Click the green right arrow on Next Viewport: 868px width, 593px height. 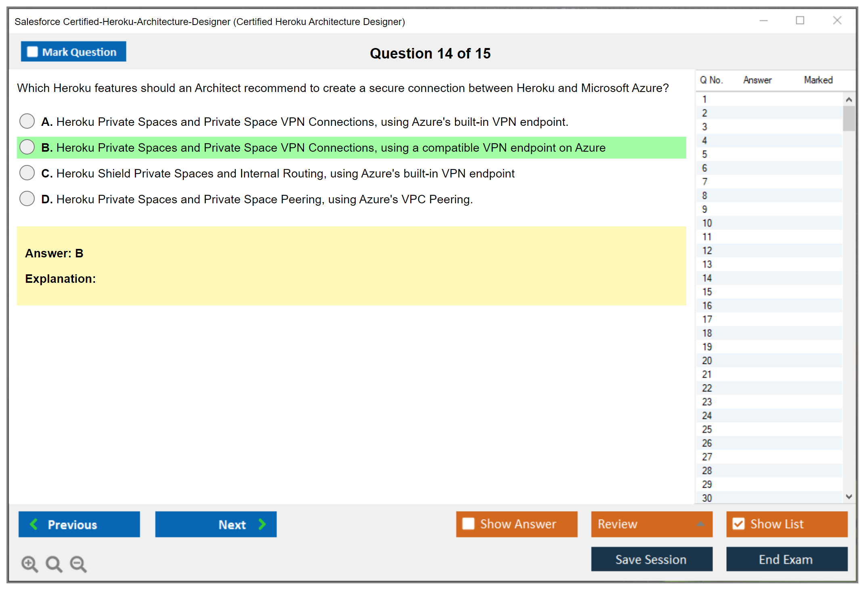(x=262, y=524)
